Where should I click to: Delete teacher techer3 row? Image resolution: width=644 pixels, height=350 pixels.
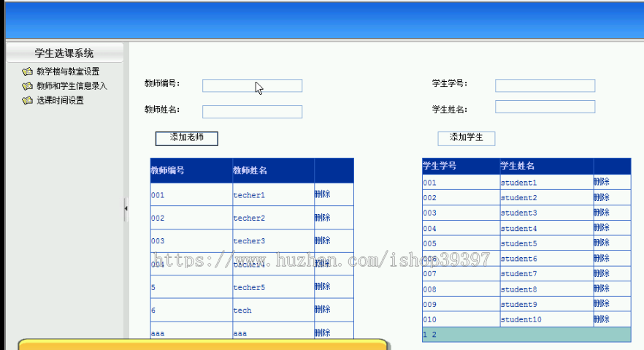pyautogui.click(x=323, y=240)
